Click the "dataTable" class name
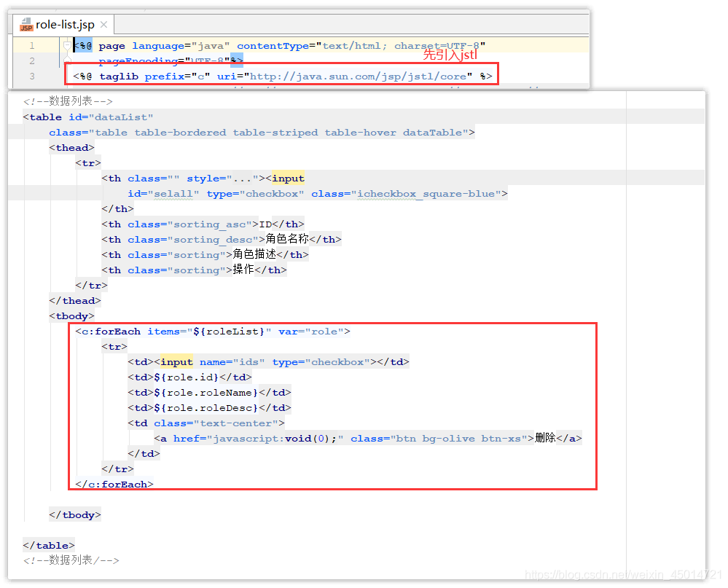The image size is (728, 588). (x=432, y=133)
